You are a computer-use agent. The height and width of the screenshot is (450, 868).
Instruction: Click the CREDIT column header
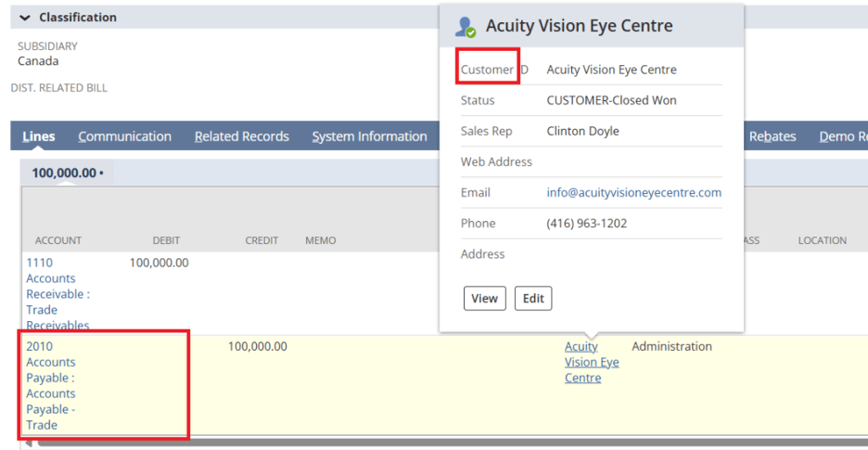click(262, 240)
